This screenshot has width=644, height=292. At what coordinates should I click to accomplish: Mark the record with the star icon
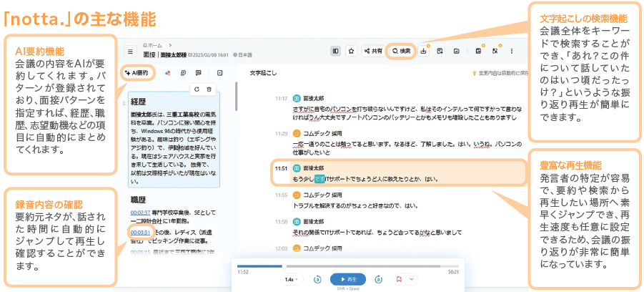tap(351, 51)
